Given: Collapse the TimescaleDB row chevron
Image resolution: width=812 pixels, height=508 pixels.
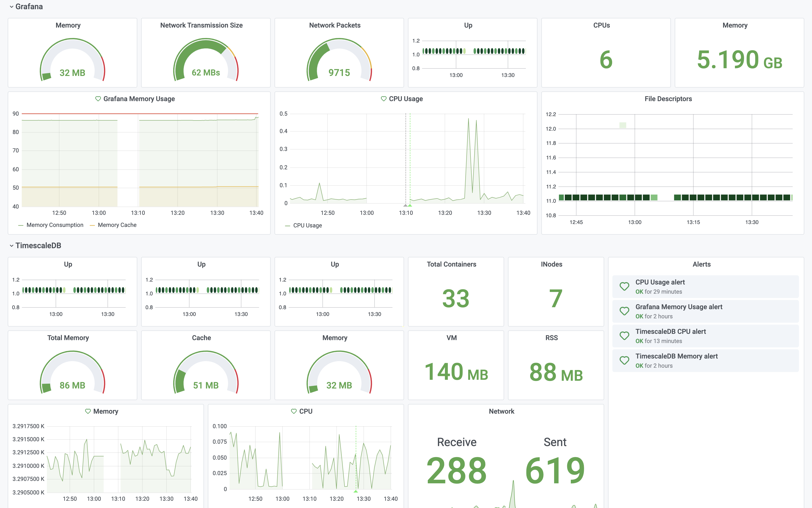Looking at the screenshot, I should coord(11,246).
